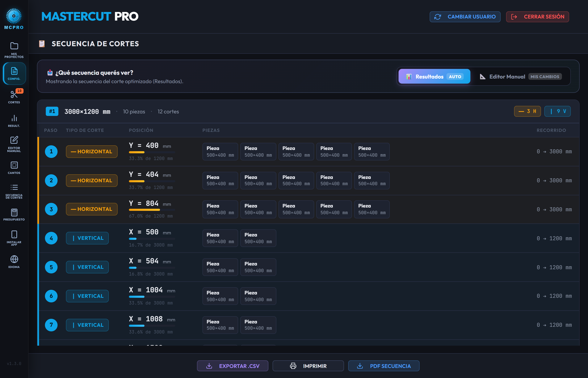Viewport: 588px width, 378px height.
Task: Click the "RECORRIDO" column header
Action: coord(551,130)
